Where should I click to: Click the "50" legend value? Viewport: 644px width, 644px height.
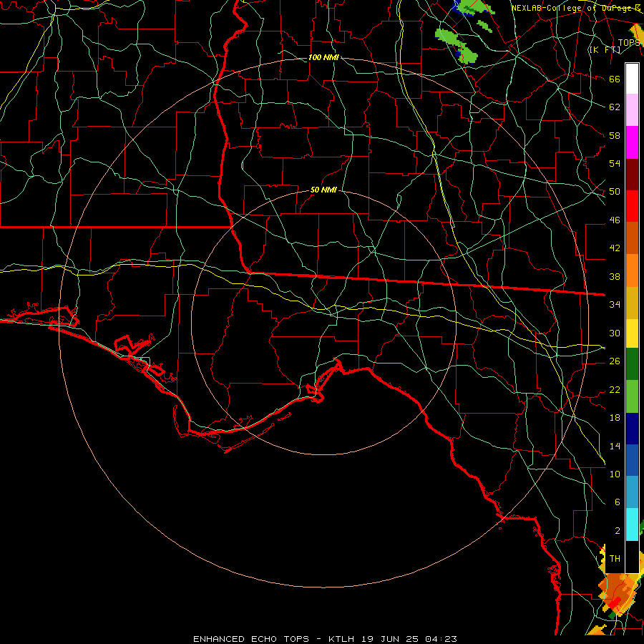615,192
